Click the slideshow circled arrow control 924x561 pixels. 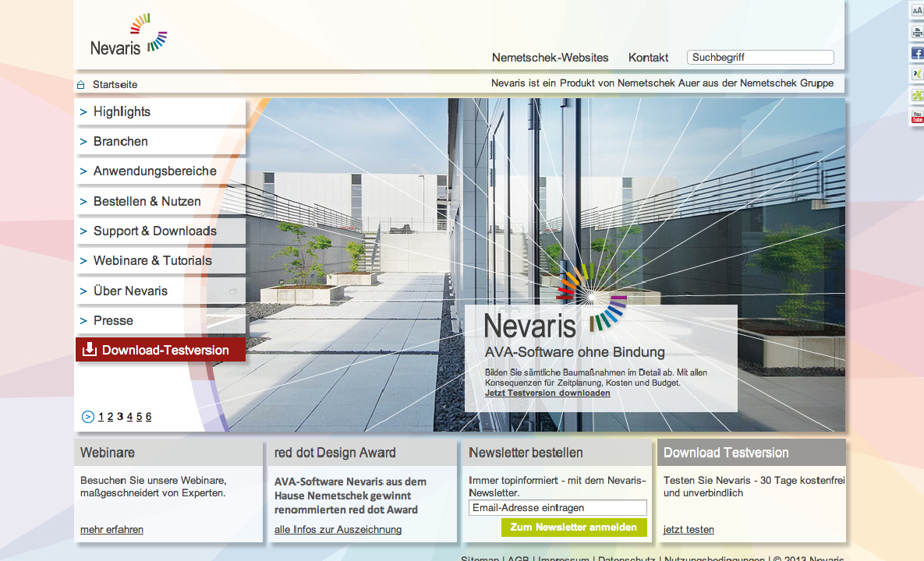(88, 417)
